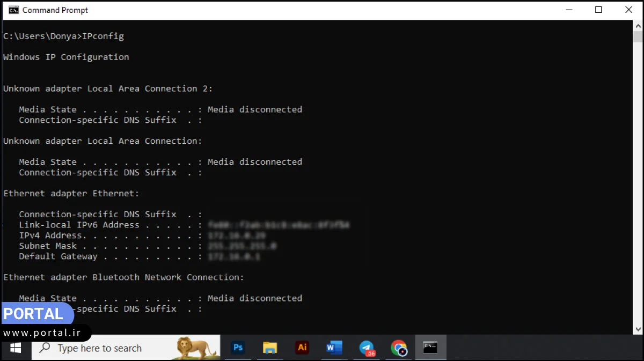Switch to Google Chrome in the taskbar
644x361 pixels.
pyautogui.click(x=399, y=348)
